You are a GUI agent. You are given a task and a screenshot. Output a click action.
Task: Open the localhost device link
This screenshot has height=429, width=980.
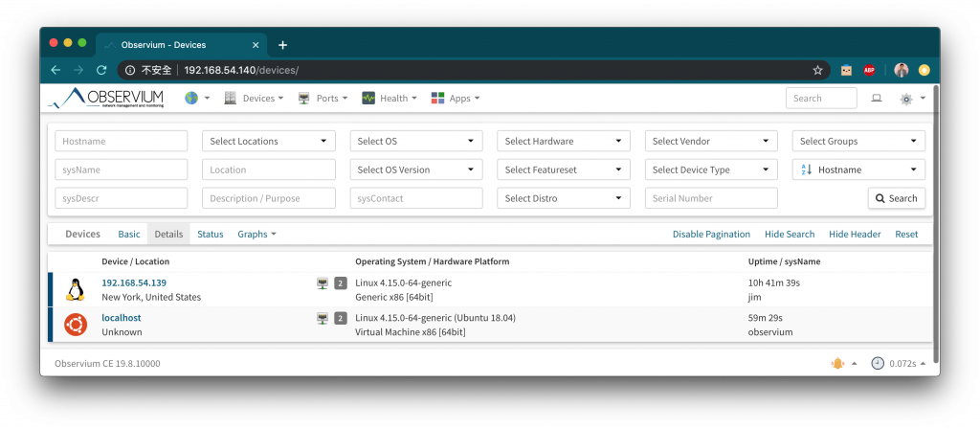click(x=122, y=318)
